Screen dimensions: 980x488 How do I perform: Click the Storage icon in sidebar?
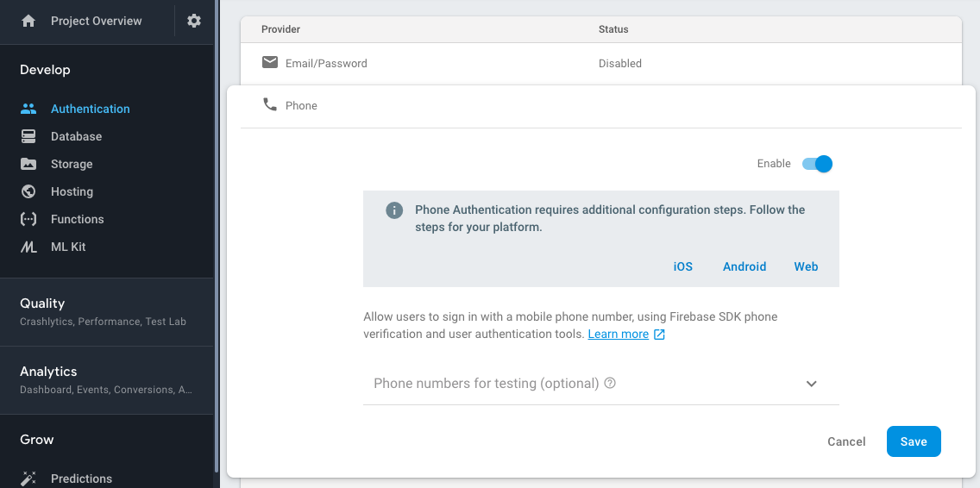pos(28,164)
